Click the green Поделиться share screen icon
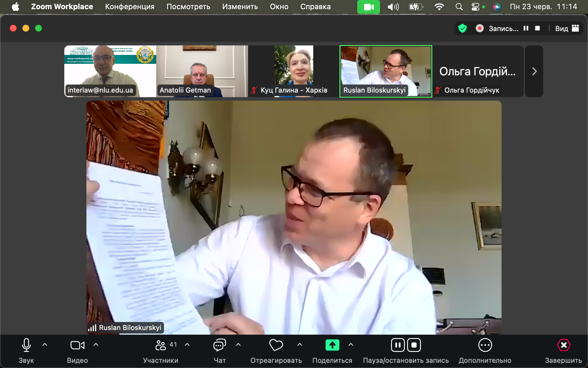588x368 pixels. pyautogui.click(x=332, y=345)
